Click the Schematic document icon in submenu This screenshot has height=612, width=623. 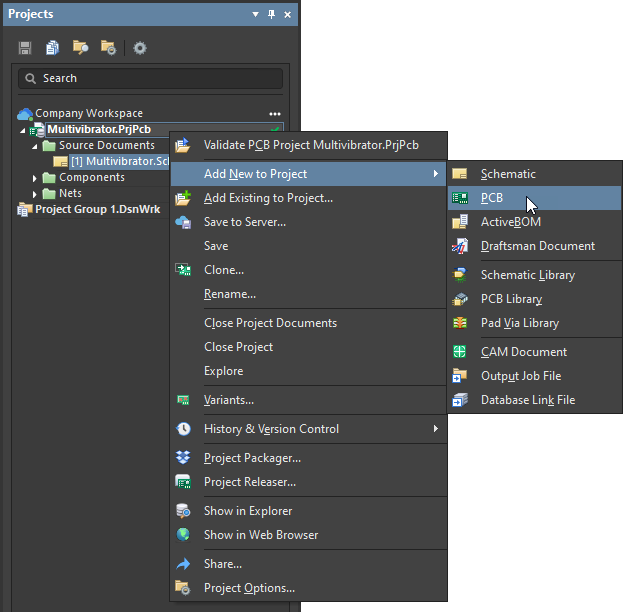point(460,174)
